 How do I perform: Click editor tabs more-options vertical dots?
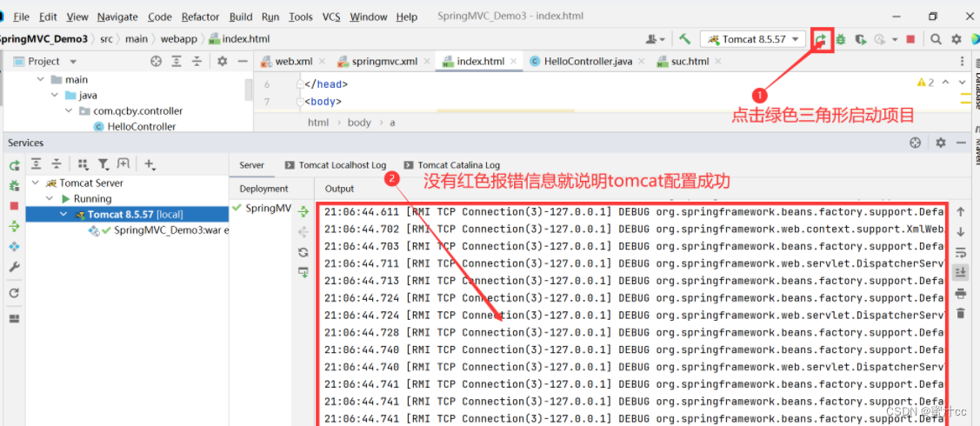pos(962,61)
